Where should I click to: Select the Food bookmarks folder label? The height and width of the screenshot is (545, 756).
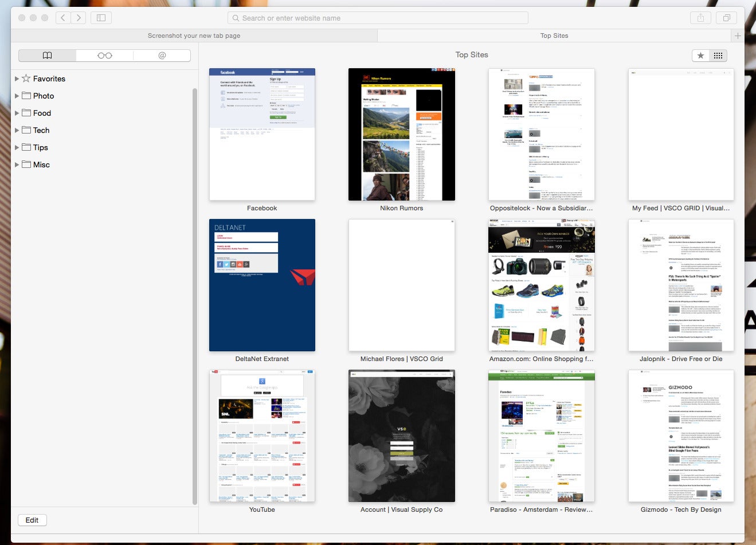coord(42,113)
